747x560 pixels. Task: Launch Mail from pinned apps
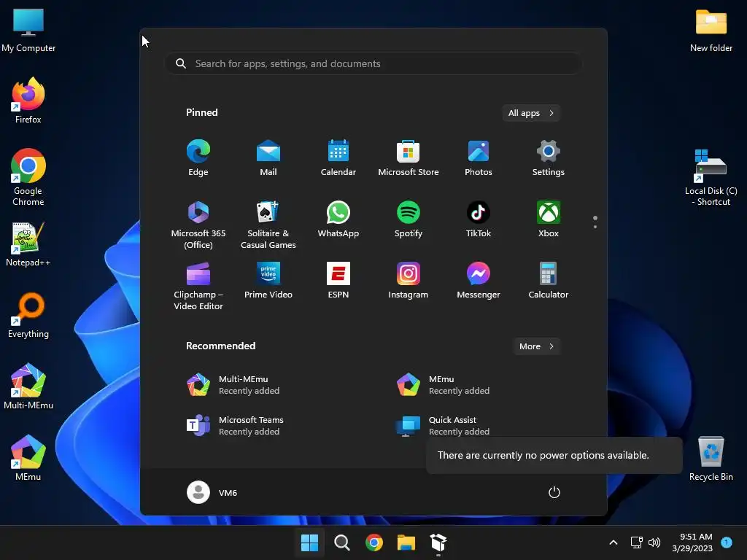point(268,158)
